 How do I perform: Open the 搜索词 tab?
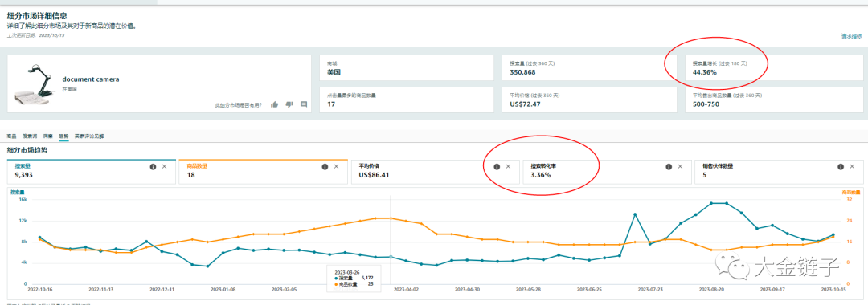(x=30, y=136)
